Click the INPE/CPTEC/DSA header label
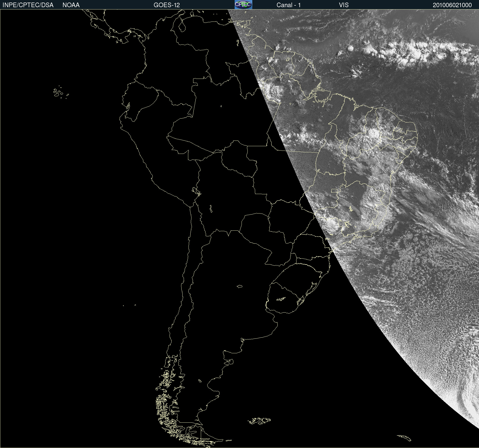The width and height of the screenshot is (479, 448). [x=28, y=5]
